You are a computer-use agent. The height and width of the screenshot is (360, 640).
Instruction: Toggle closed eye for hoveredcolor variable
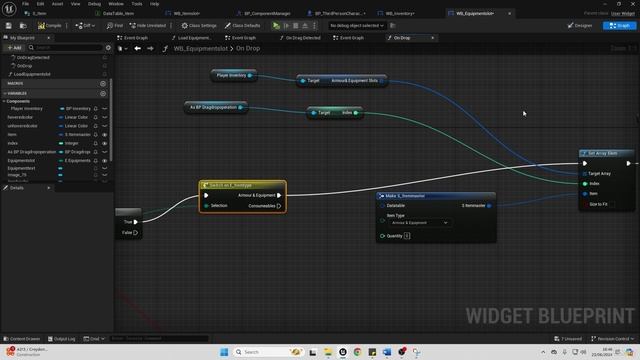point(104,117)
